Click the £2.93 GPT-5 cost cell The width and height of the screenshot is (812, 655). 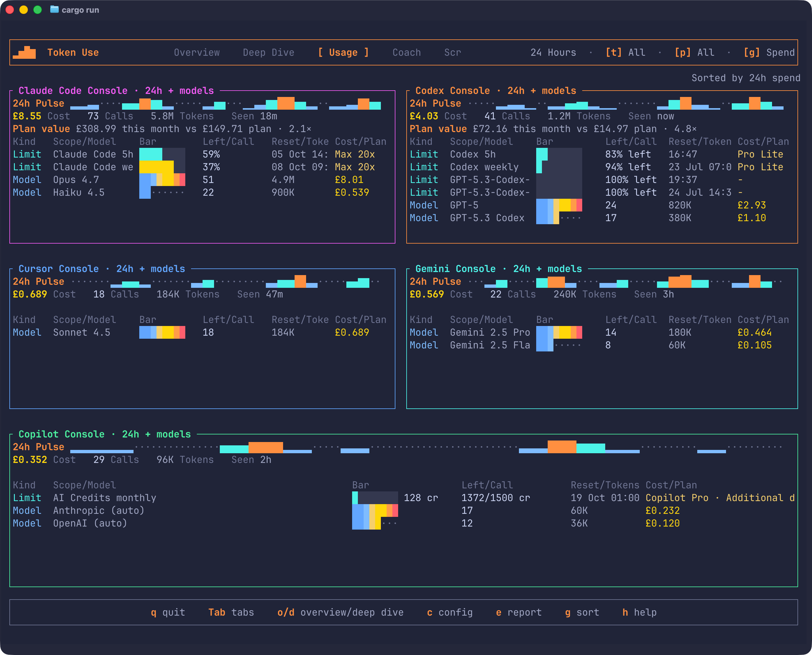click(752, 205)
